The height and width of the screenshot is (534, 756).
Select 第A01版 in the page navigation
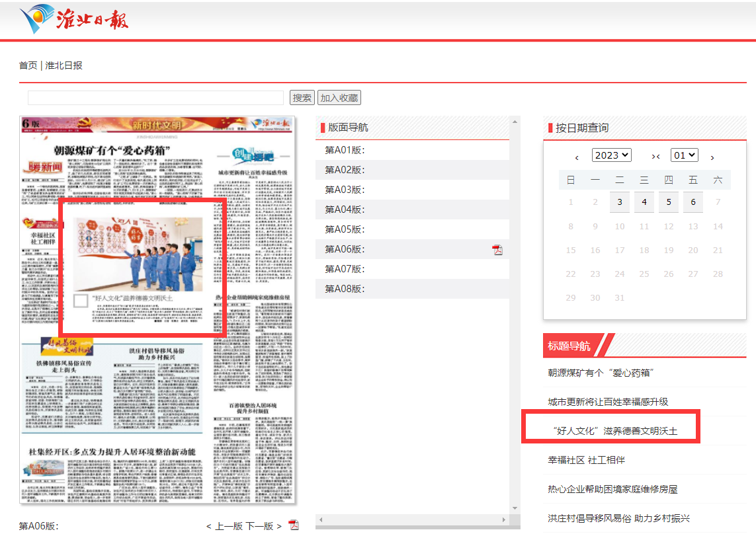click(x=345, y=150)
